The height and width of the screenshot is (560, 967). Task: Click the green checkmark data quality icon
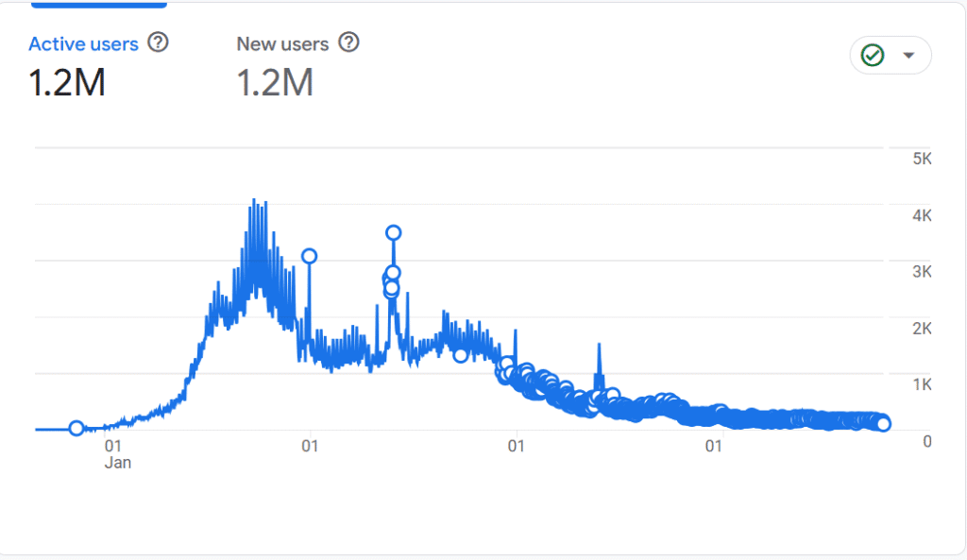point(873,56)
